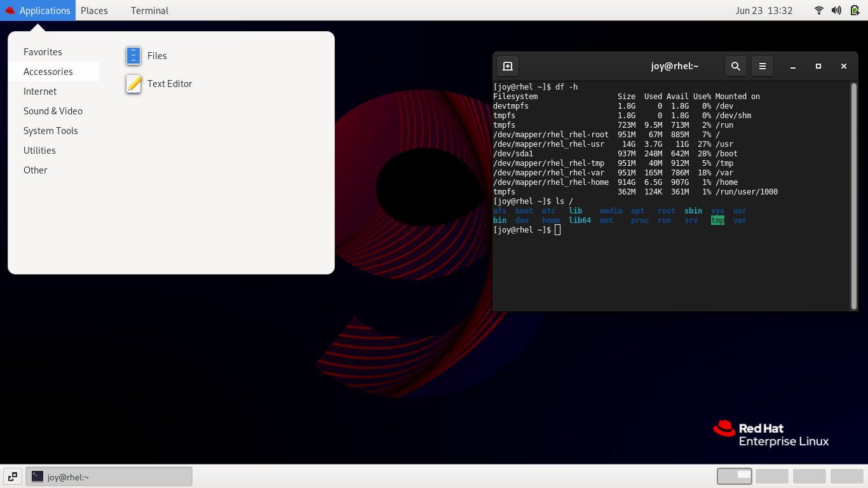Image resolution: width=868 pixels, height=488 pixels.
Task: Open the Terminal menu in the top bar
Action: point(149,10)
